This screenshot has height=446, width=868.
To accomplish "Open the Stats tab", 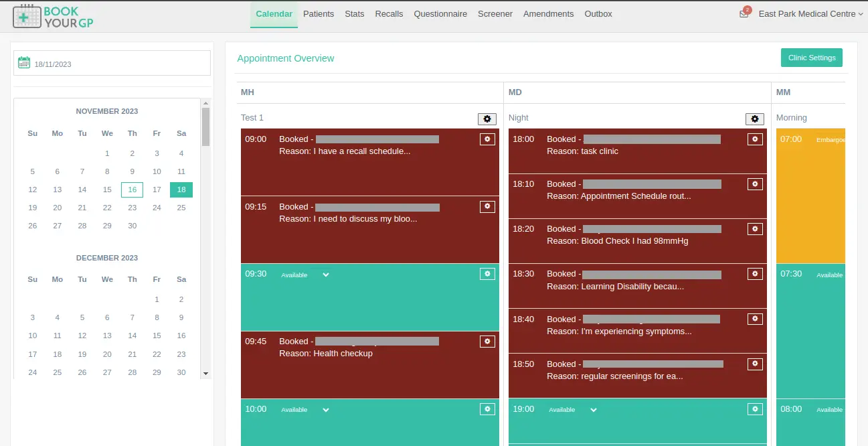I will (x=355, y=14).
